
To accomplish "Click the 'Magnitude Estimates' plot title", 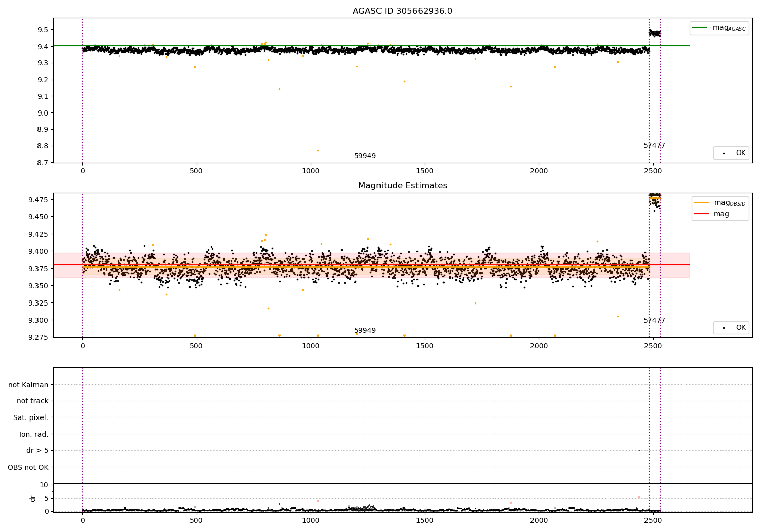I will click(x=402, y=186).
